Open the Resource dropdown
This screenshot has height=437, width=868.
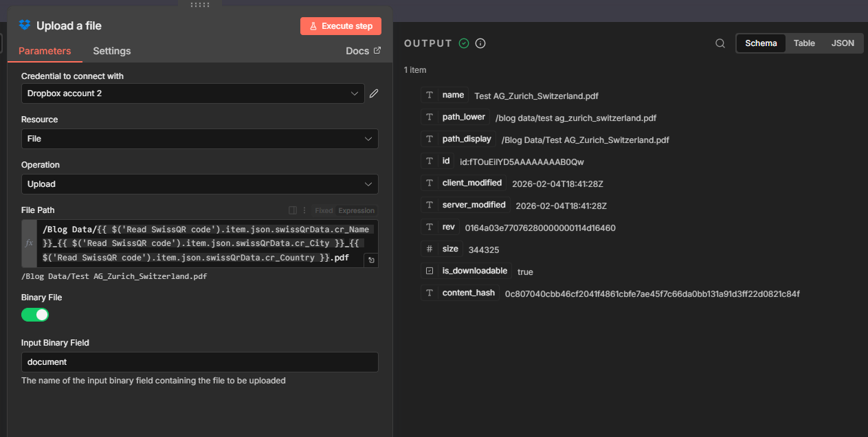[199, 139]
